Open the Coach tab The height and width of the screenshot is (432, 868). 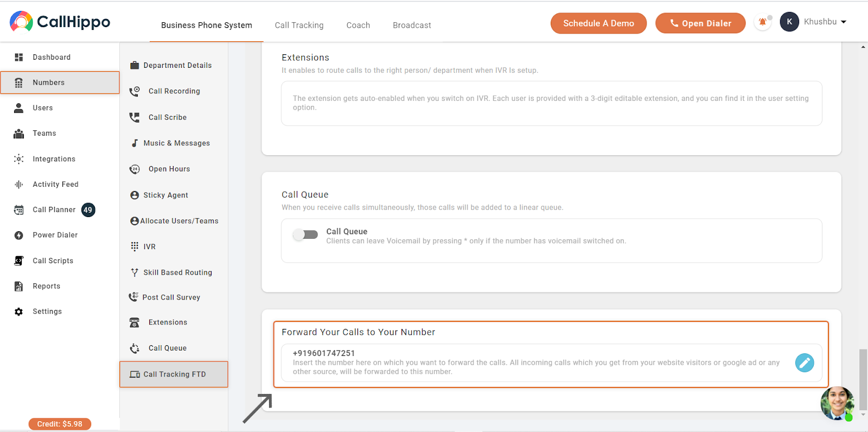tap(358, 25)
